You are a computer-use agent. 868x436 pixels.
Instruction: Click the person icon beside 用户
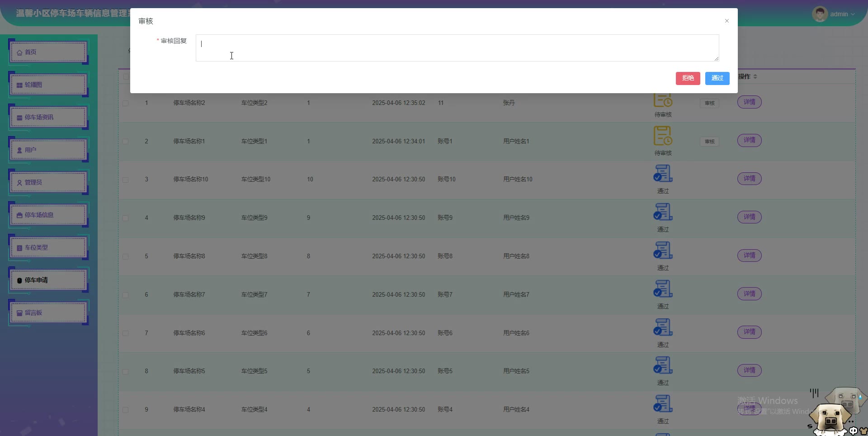(x=19, y=150)
